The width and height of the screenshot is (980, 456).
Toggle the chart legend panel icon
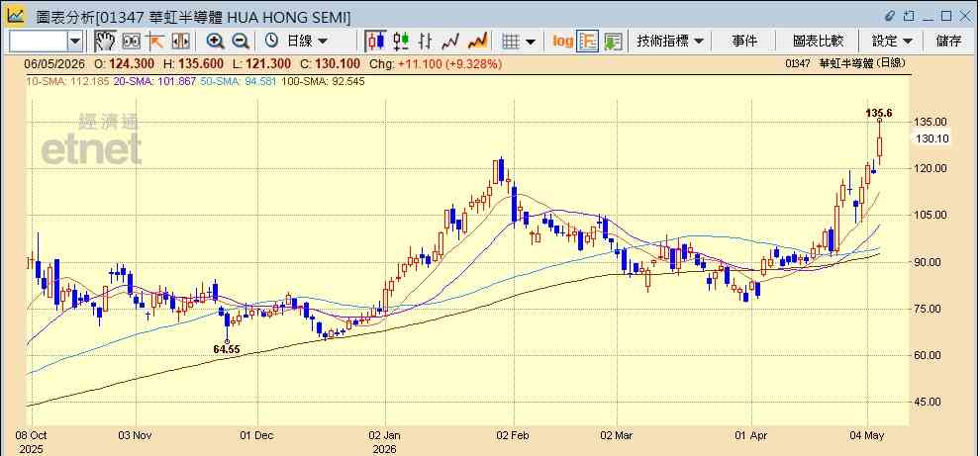click(587, 42)
